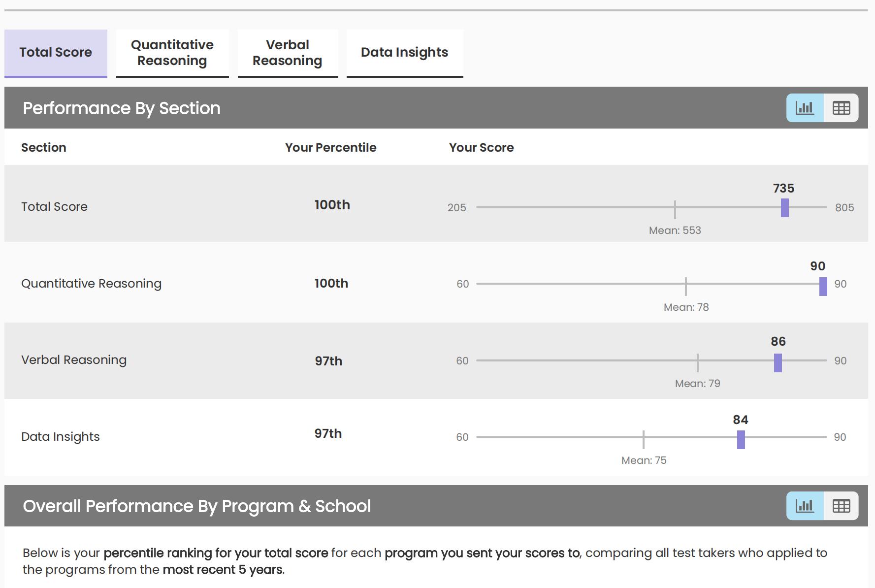Switch to the Verbal Reasoning tab
Viewport: 875px width, 588px height.
coord(288,53)
